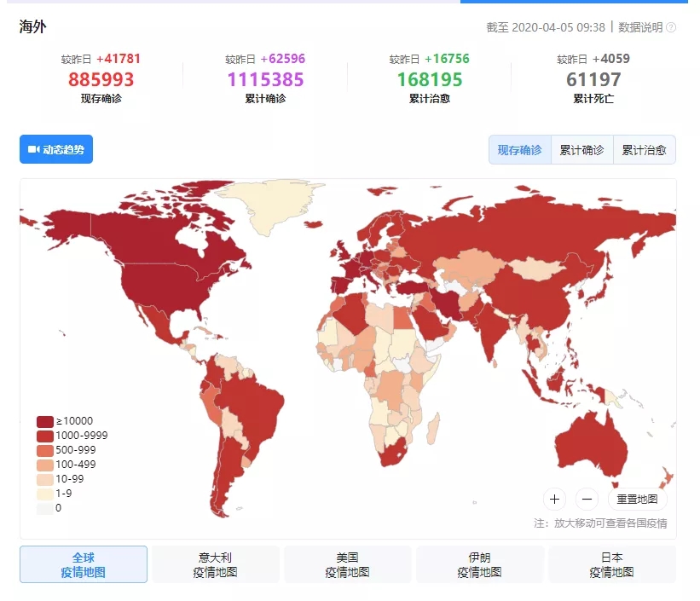
Task: Click the 0 cases legend swatch
Action: click(44, 508)
